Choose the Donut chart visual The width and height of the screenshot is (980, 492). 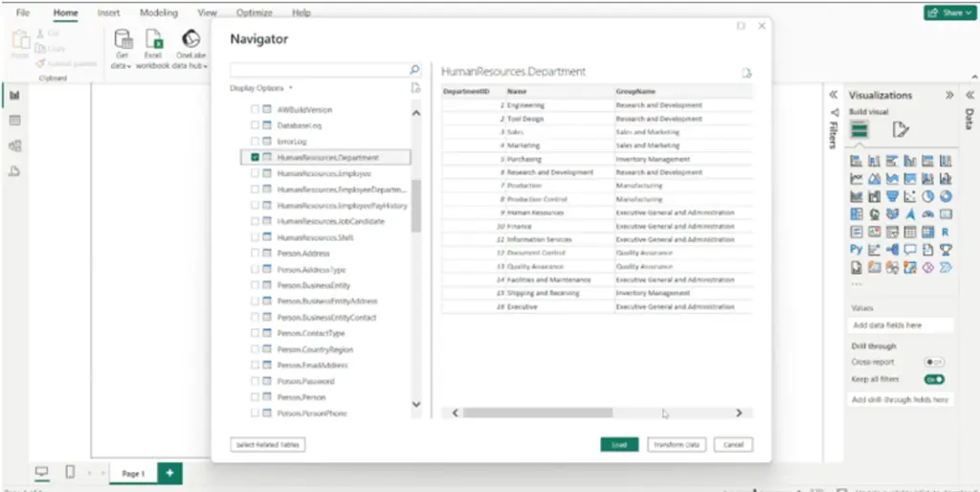pyautogui.click(x=946, y=196)
